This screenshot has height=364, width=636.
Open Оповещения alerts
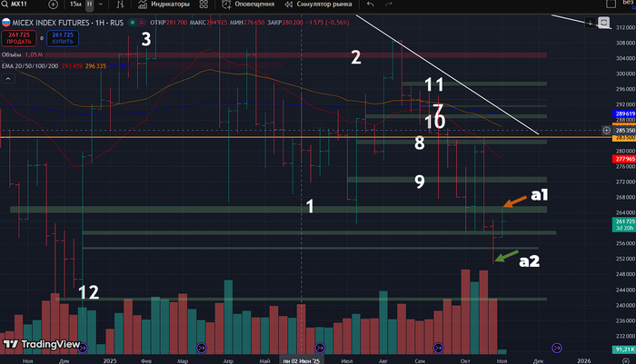(246, 5)
